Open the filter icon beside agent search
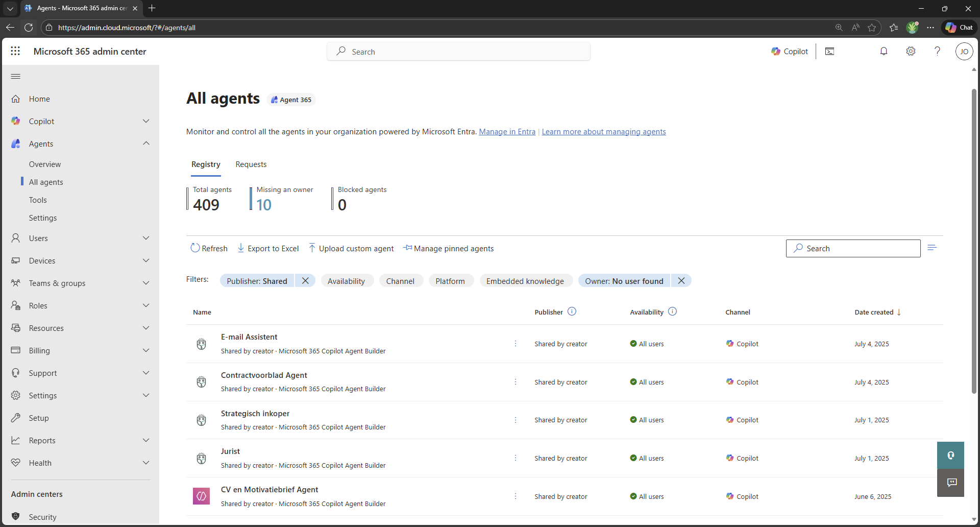980x527 pixels. [x=933, y=248]
